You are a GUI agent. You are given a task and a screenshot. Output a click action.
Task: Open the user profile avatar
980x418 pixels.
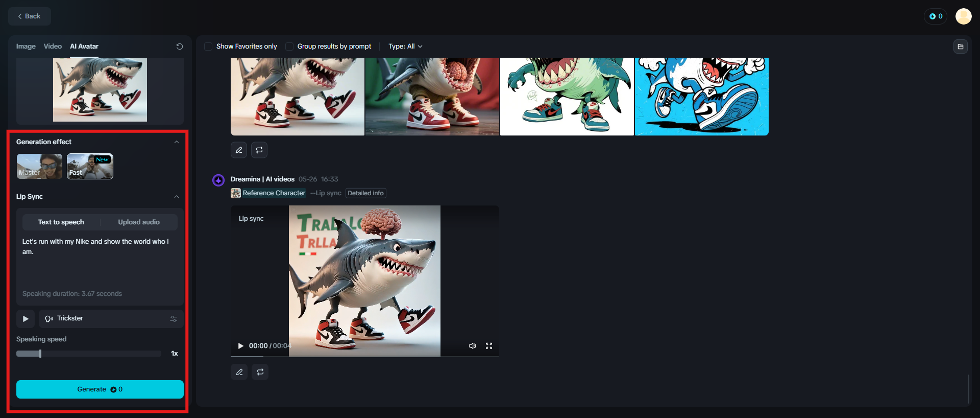[964, 16]
